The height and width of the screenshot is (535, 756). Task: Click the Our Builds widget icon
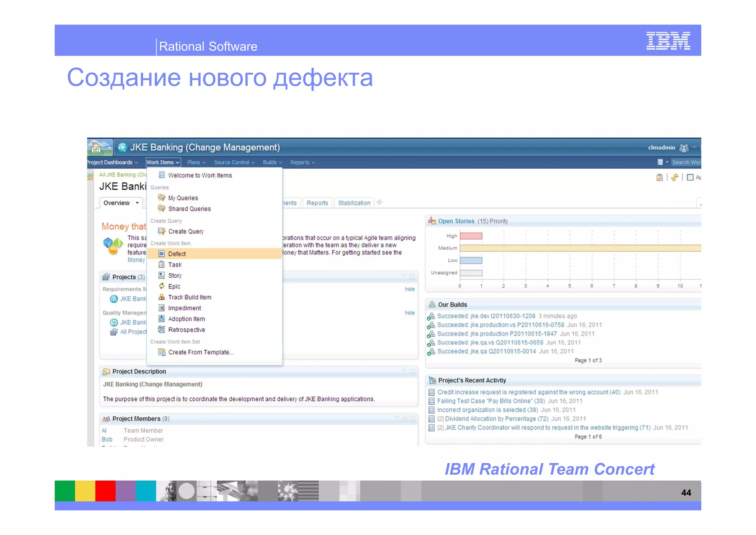tap(432, 304)
